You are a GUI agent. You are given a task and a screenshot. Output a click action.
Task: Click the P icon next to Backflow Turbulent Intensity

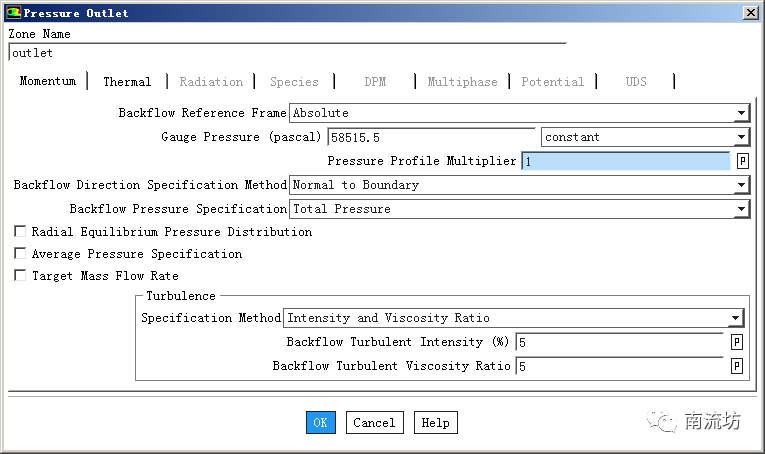[x=736, y=342]
